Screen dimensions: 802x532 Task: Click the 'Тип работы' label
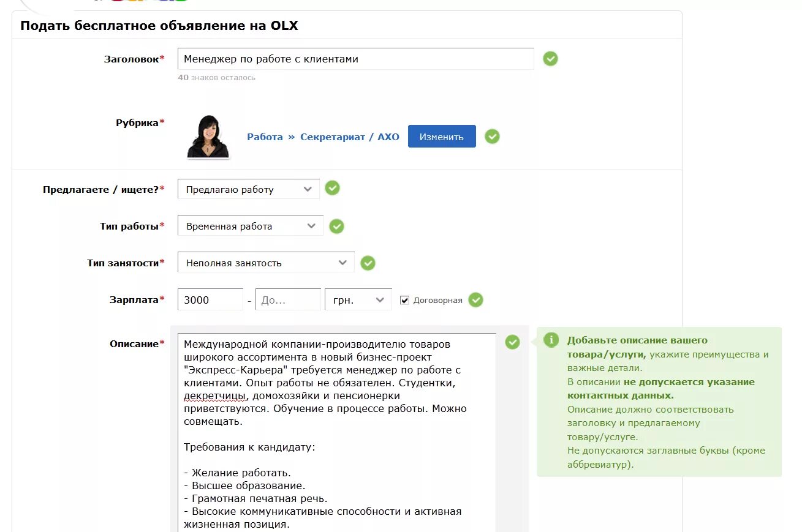click(132, 226)
